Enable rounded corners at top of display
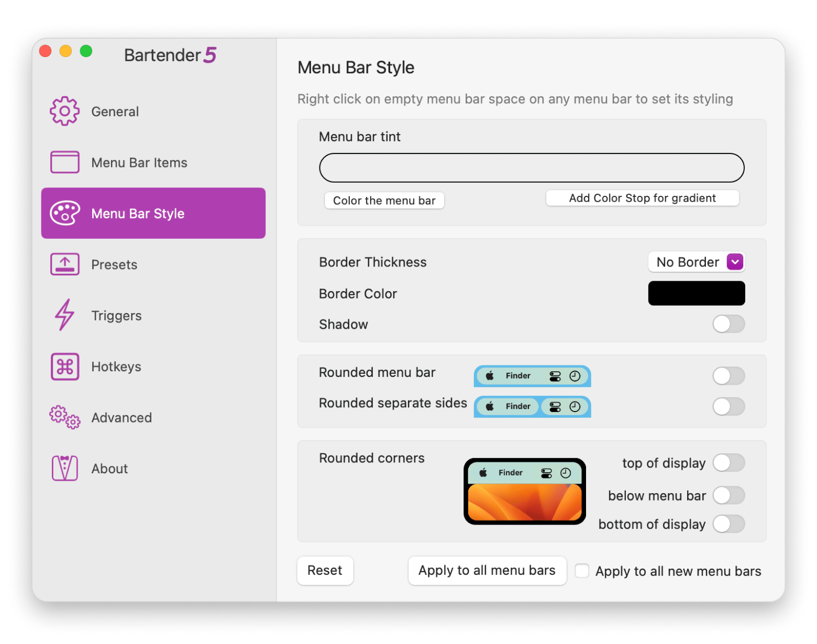 pyautogui.click(x=728, y=463)
